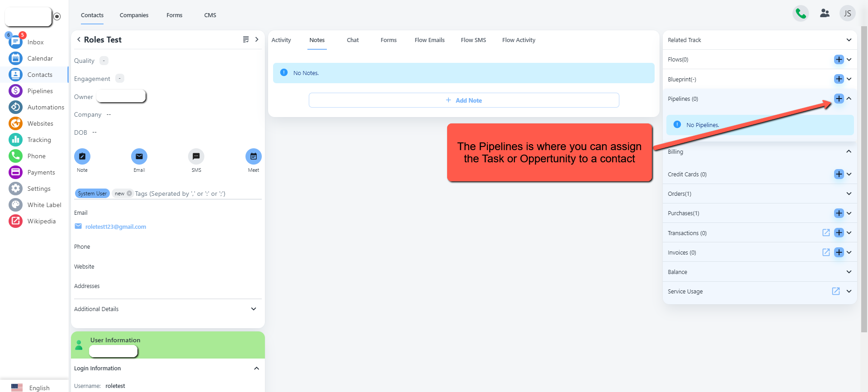
Task: Expand the Orders(1) section
Action: [849, 194]
